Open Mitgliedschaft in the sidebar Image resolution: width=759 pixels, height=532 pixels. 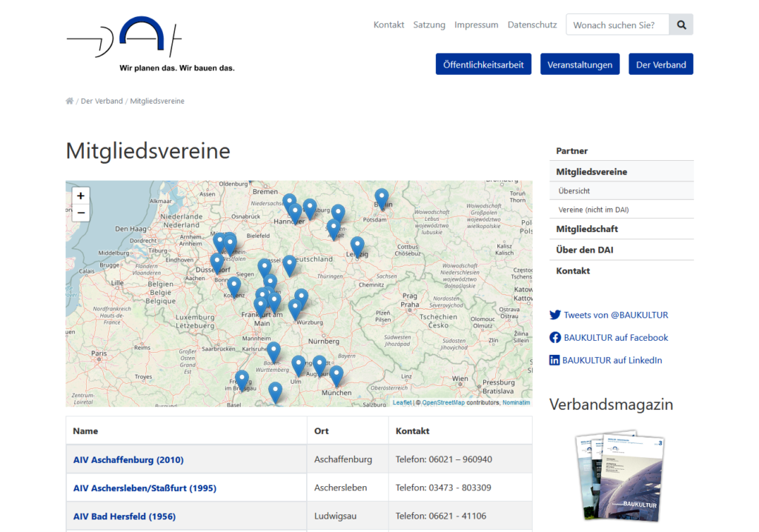click(622, 229)
